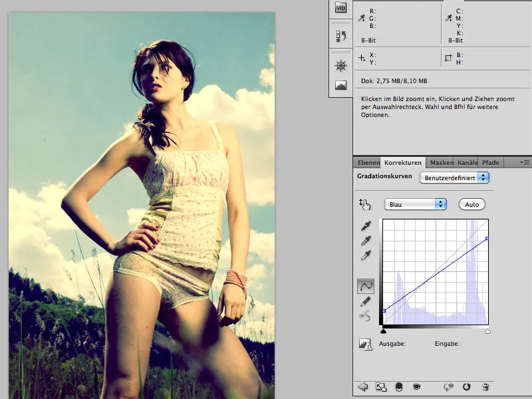Open the Mini Bridge panel icon

pos(340,8)
